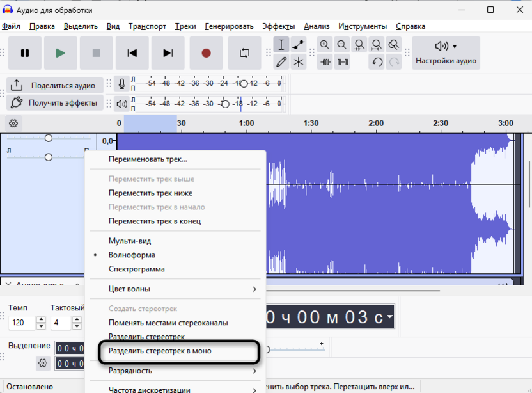The image size is (532, 393).
Task: Click the Тактовый размер field showing 4
Action: click(61, 323)
